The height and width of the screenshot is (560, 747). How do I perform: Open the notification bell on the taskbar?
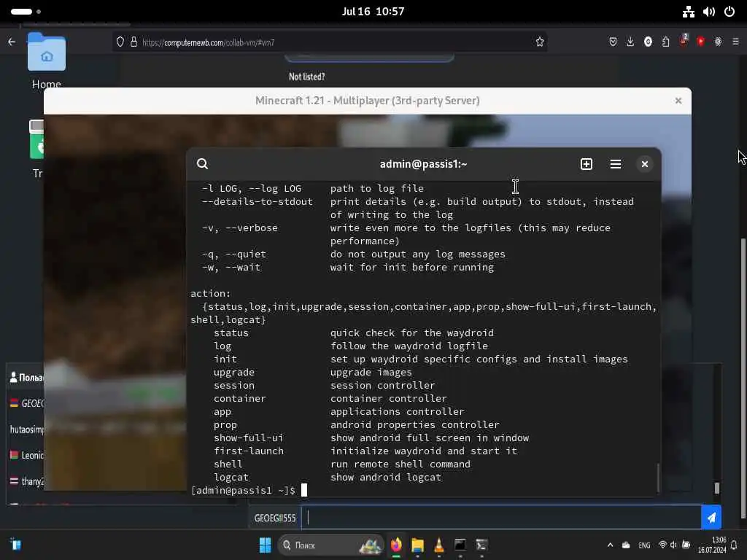click(x=734, y=545)
